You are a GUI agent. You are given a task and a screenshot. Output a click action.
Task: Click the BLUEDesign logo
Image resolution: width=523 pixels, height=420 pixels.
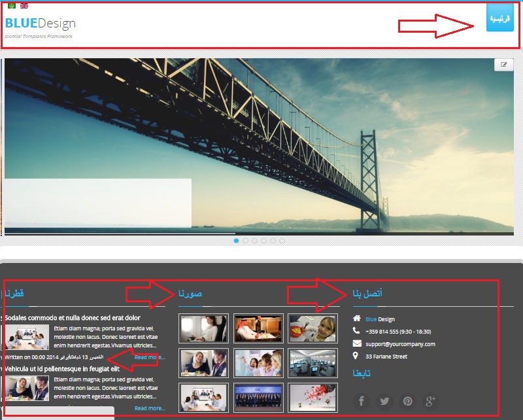click(41, 24)
